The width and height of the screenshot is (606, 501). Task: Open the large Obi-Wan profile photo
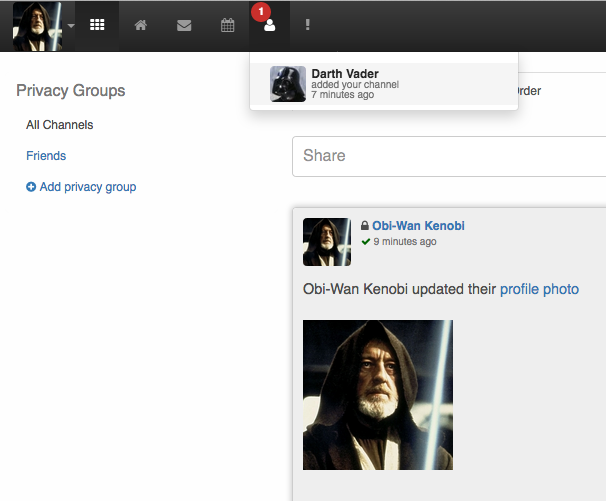(x=378, y=395)
